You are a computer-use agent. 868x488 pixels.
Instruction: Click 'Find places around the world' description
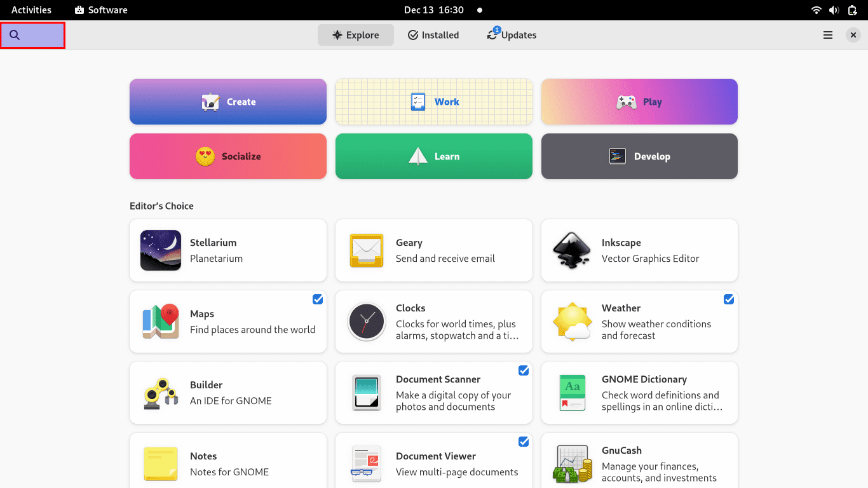[252, 330]
